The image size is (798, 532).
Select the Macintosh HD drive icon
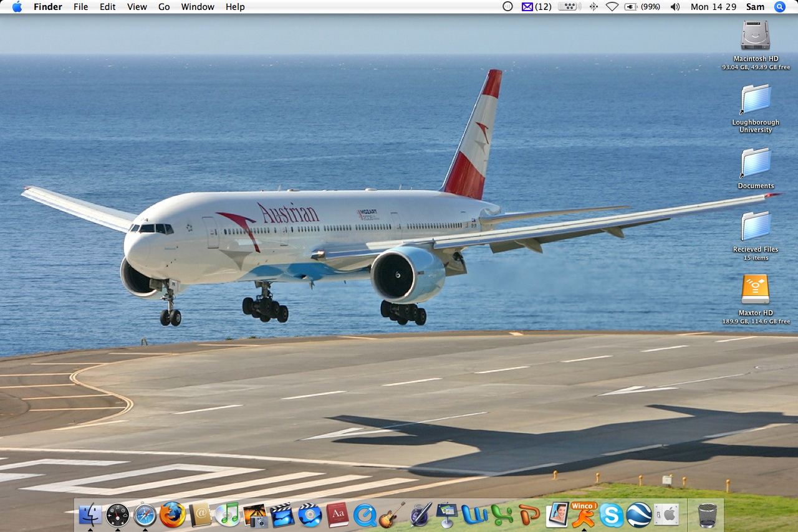755,36
